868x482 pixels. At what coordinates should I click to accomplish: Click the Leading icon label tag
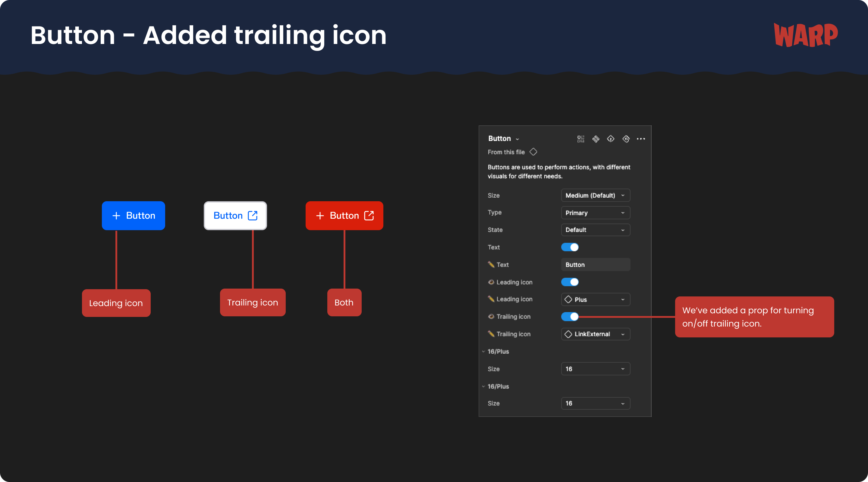[116, 303]
